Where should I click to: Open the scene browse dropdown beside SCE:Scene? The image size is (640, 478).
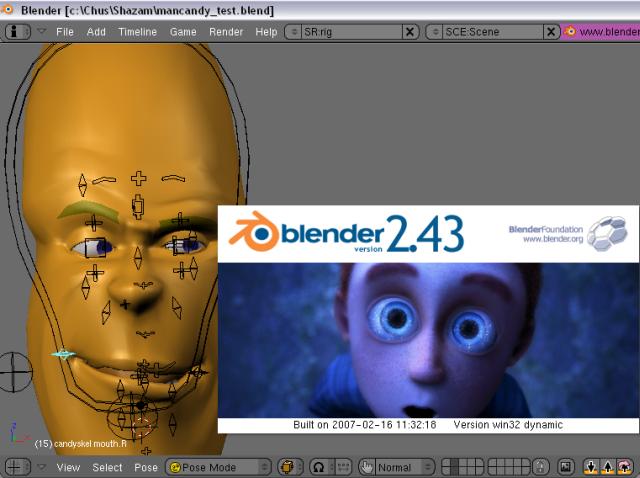pyautogui.click(x=434, y=32)
